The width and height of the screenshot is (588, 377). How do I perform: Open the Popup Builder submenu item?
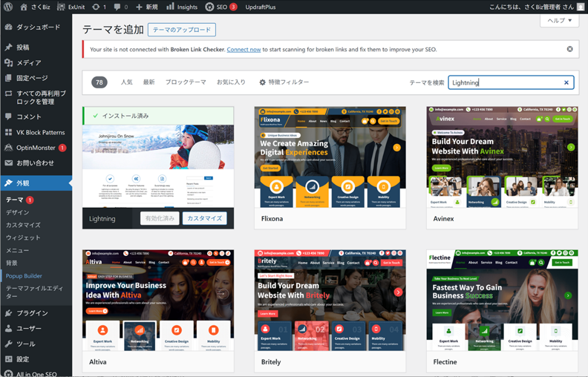tap(23, 276)
